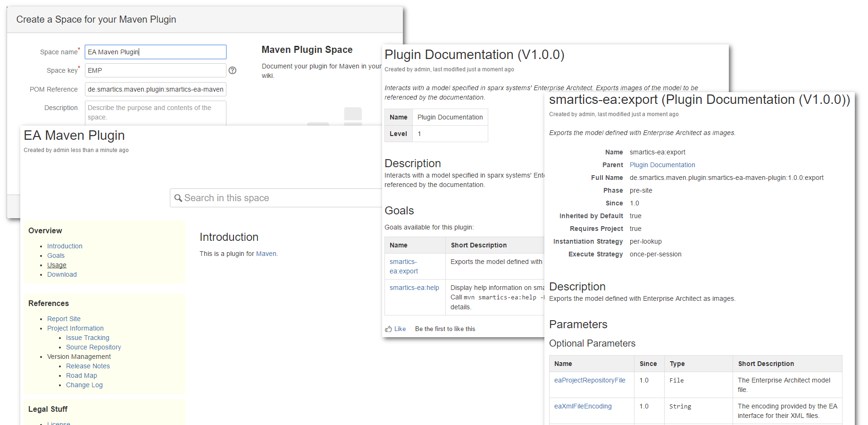868x425 pixels.
Task: Open the Change Log link
Action: (84, 385)
